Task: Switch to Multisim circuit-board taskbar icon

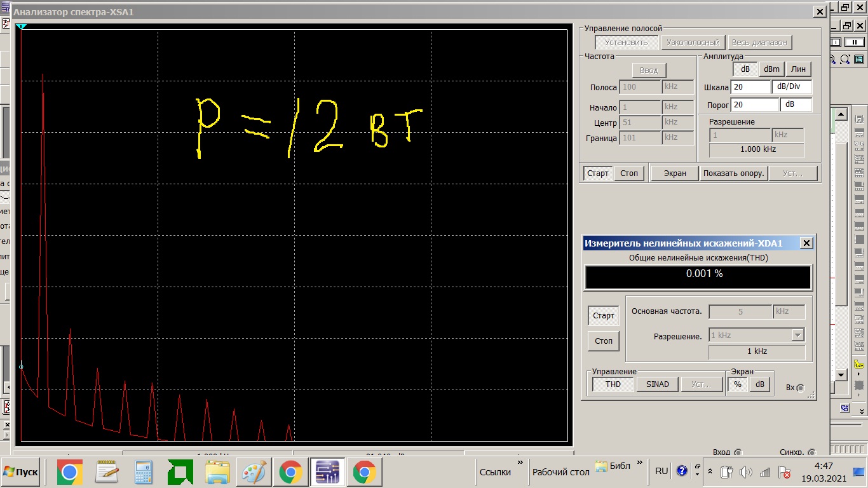Action: pyautogui.click(x=328, y=472)
